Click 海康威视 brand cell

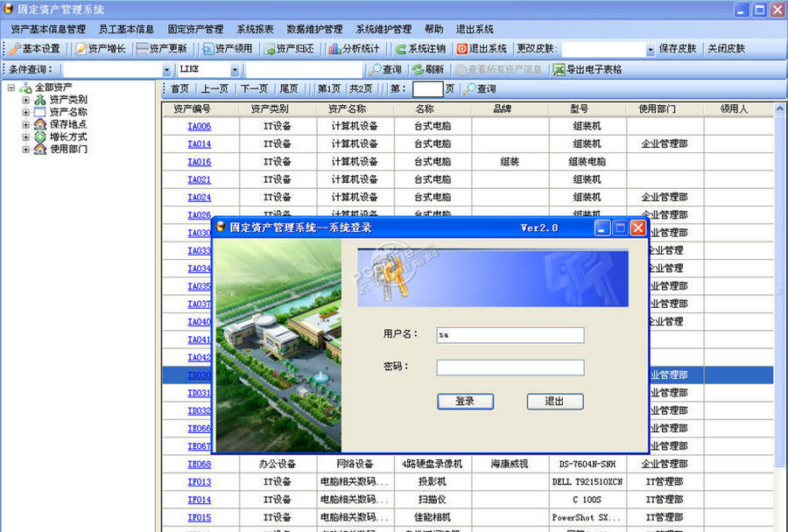[510, 464]
